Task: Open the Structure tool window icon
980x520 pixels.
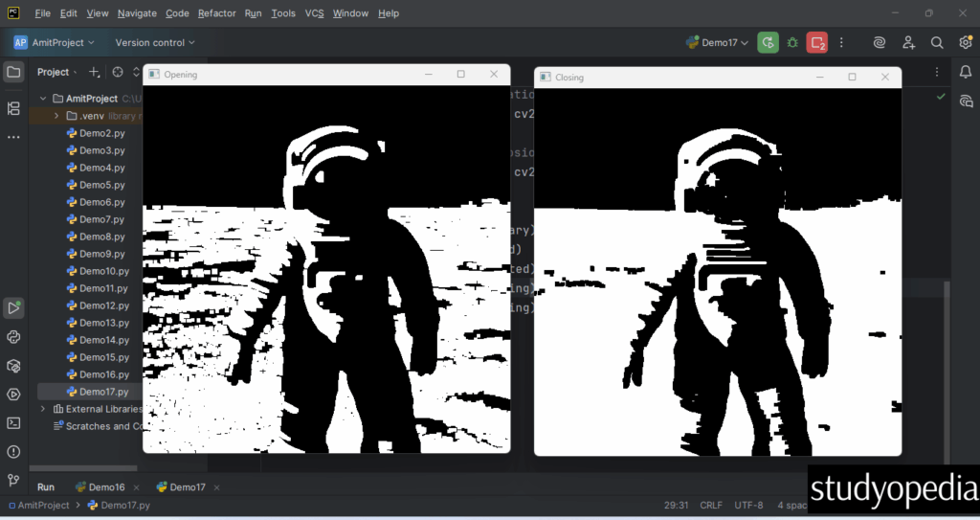Action: 13,108
